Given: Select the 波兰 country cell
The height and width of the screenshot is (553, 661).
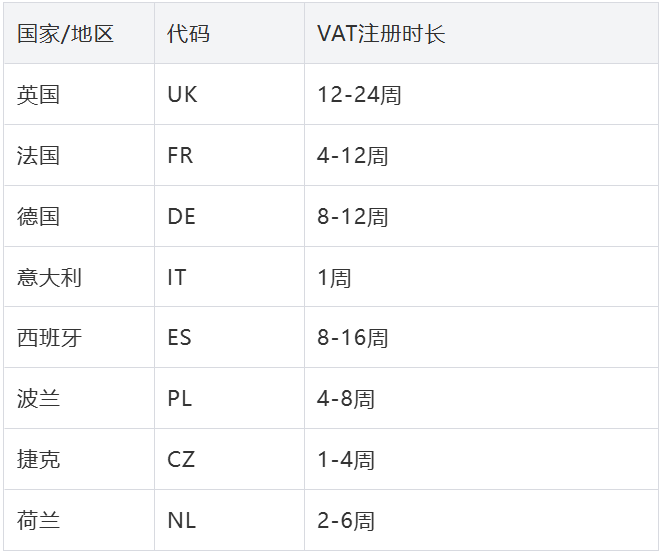Looking at the screenshot, I should [x=39, y=399].
